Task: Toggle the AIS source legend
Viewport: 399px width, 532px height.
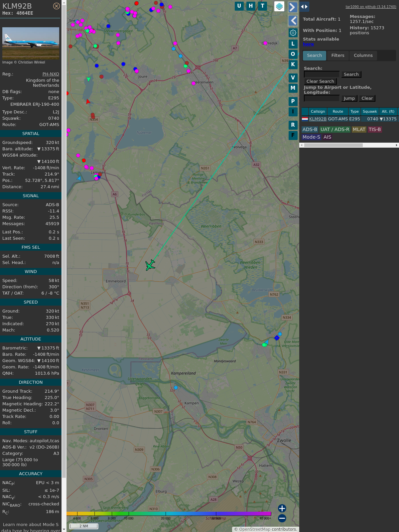Action: coord(327,137)
